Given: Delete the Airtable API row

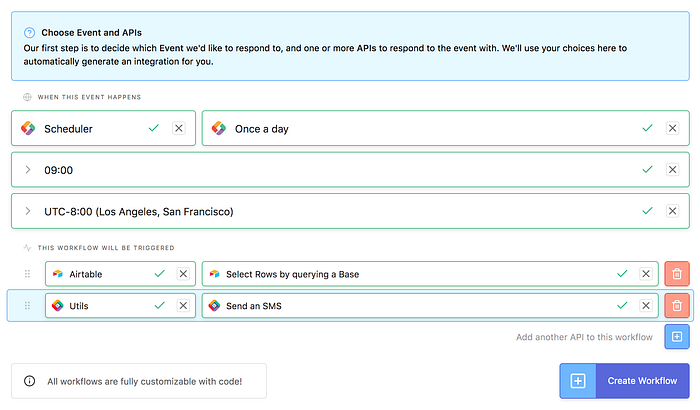Looking at the screenshot, I should (x=677, y=274).
